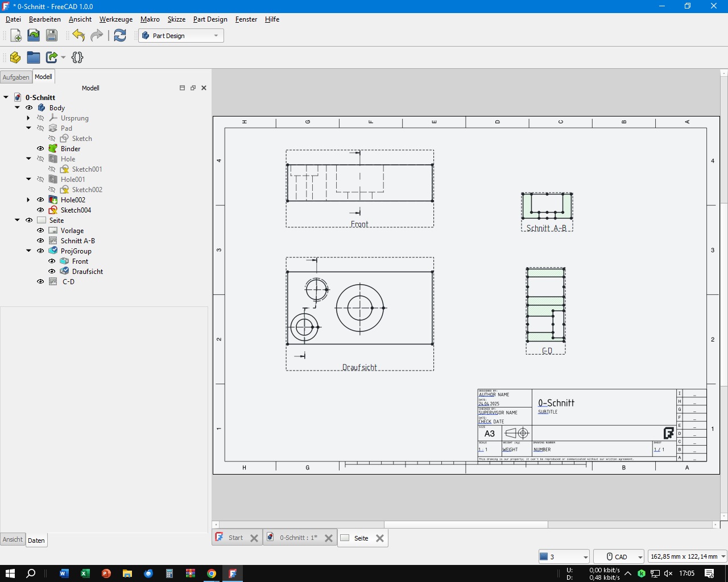Open the status bar dropdown showing 3
This screenshot has height=582, width=728.
pyautogui.click(x=564, y=556)
